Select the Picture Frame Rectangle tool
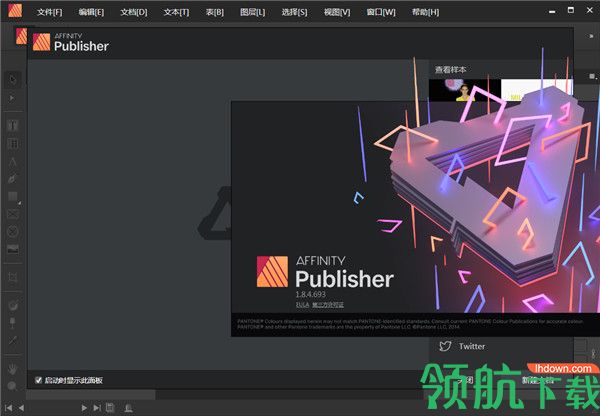This screenshot has height=416, width=600. (x=13, y=214)
